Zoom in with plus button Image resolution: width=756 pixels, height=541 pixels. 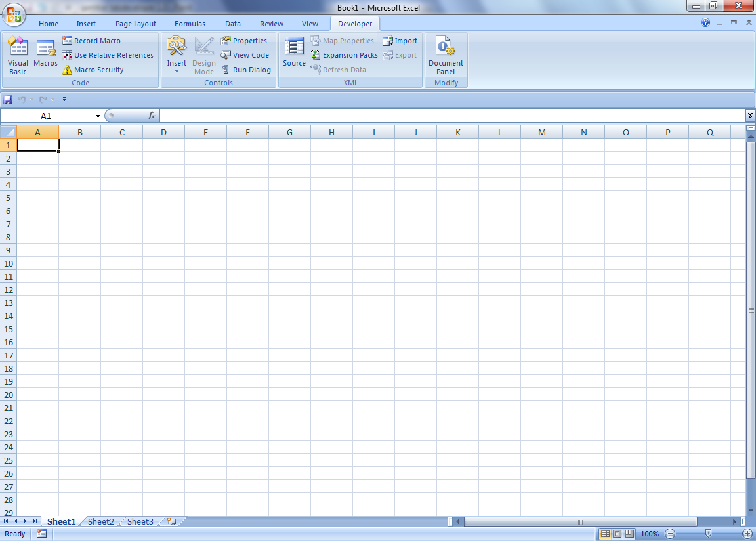(x=747, y=534)
